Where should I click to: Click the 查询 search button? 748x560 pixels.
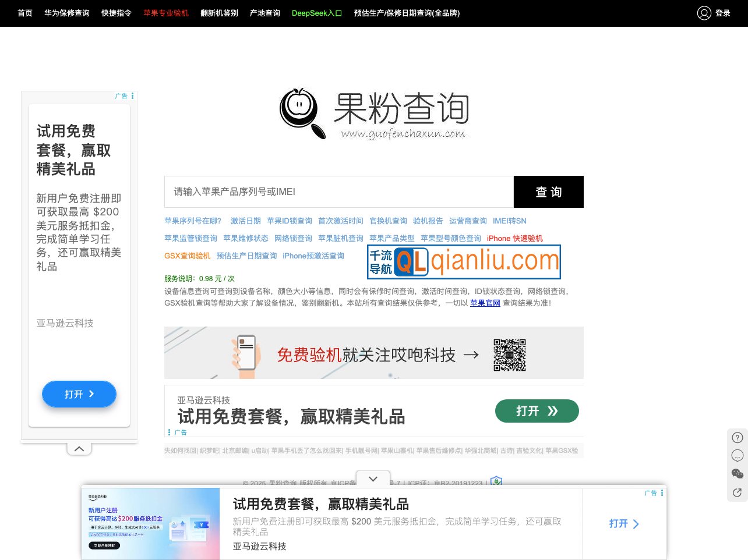548,192
